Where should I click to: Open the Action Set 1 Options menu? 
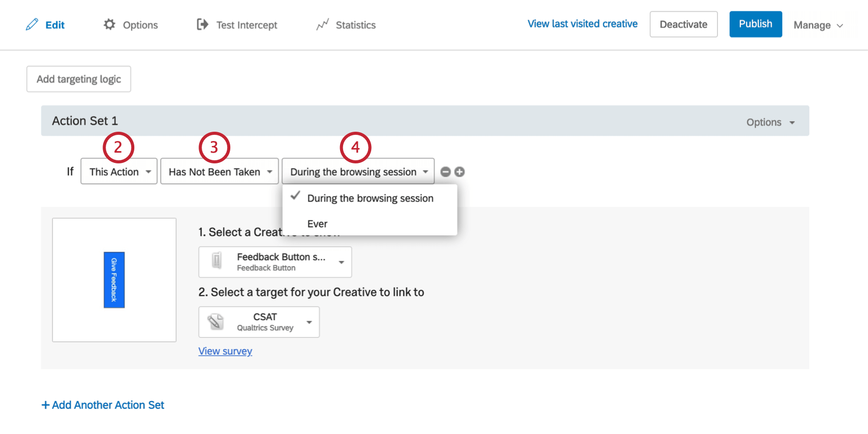click(770, 122)
